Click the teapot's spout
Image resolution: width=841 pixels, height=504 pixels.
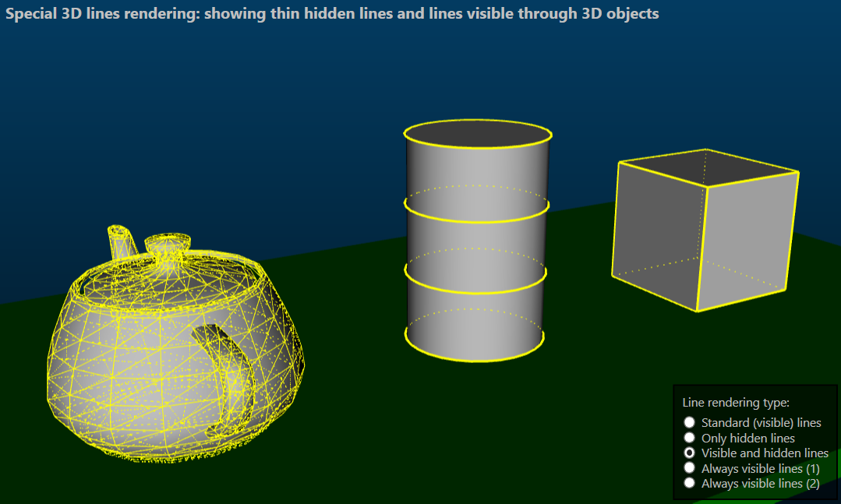(x=122, y=241)
